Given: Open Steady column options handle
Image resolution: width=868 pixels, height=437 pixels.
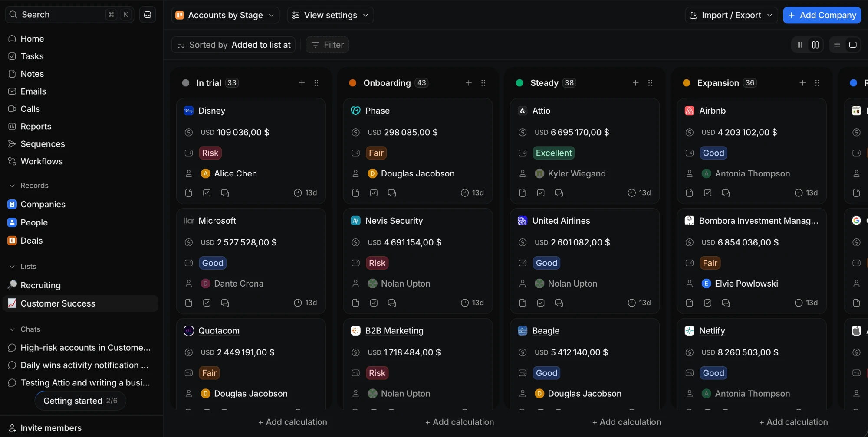Looking at the screenshot, I should point(650,83).
